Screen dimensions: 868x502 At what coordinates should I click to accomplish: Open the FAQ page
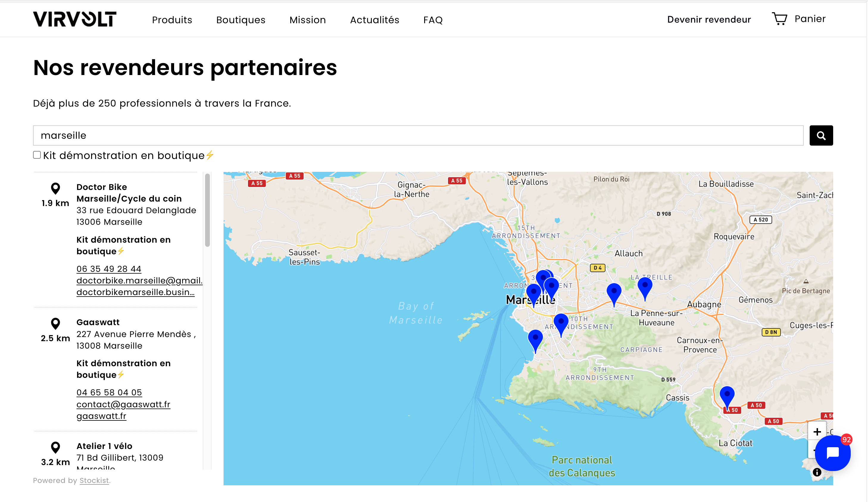tap(433, 20)
